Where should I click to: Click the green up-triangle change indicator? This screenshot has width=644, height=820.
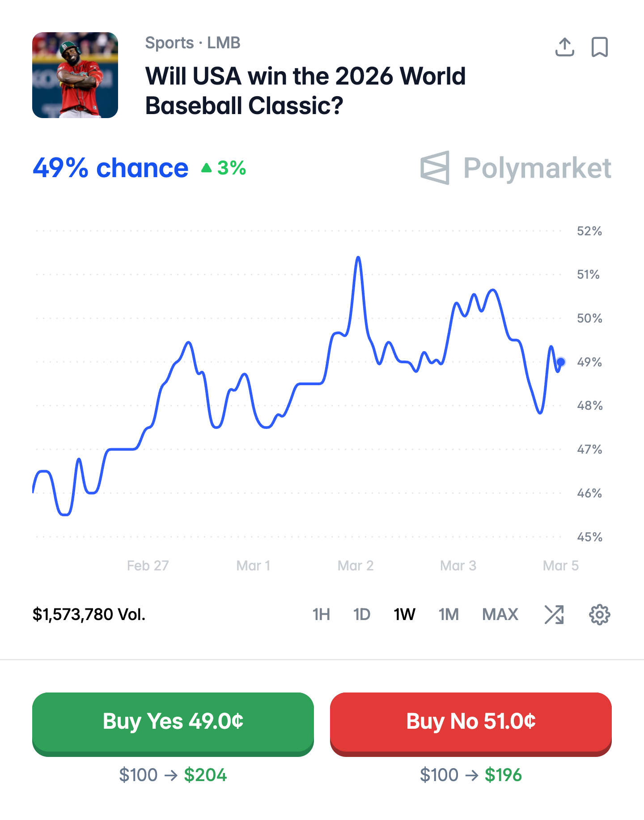206,168
